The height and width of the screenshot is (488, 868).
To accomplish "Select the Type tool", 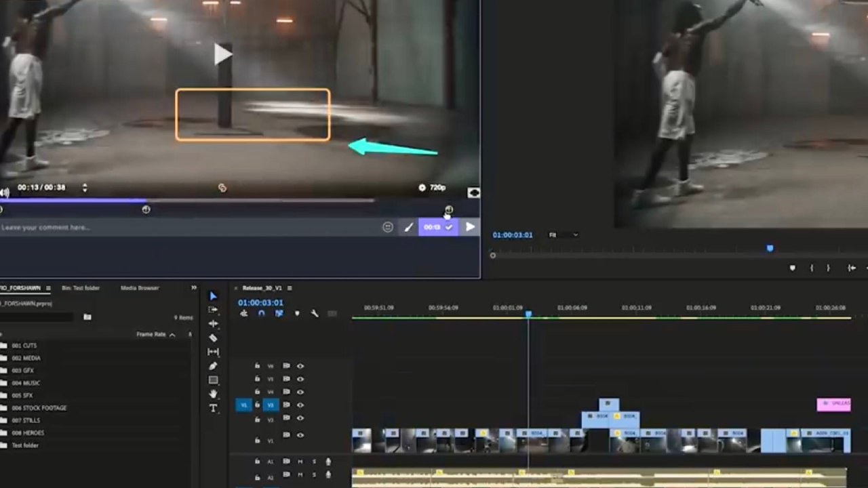I will click(213, 408).
